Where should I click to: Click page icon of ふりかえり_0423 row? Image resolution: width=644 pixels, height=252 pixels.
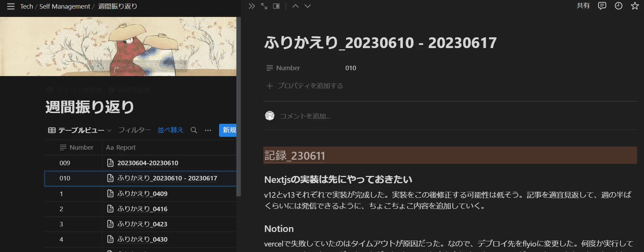coord(110,224)
